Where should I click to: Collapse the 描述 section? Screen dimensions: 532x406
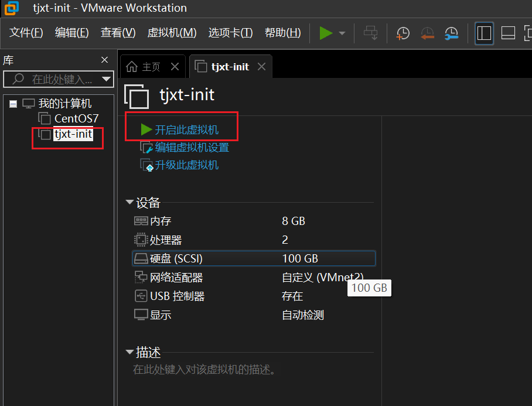pyautogui.click(x=129, y=352)
